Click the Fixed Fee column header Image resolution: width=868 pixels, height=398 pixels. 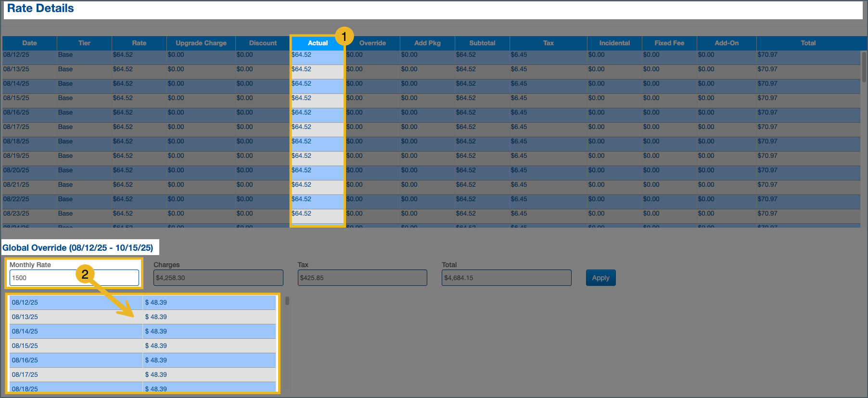pos(669,43)
